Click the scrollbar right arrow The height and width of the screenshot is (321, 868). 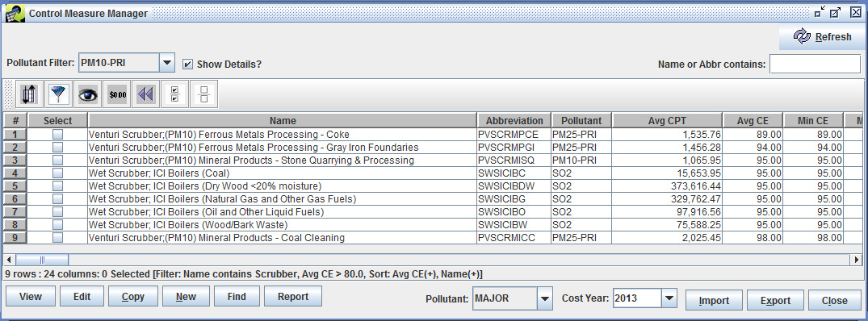pos(858,260)
